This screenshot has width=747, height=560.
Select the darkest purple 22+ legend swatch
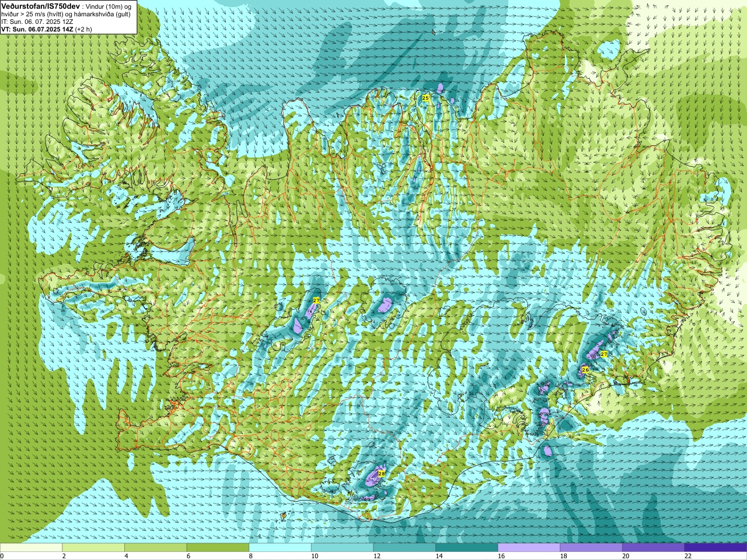[715, 548]
